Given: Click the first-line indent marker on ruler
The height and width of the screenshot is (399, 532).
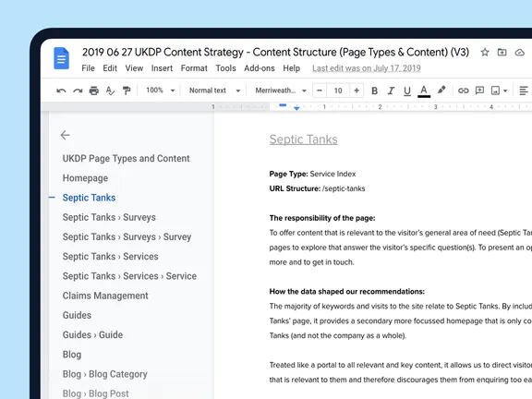Looking at the screenshot, I should 283,105.
